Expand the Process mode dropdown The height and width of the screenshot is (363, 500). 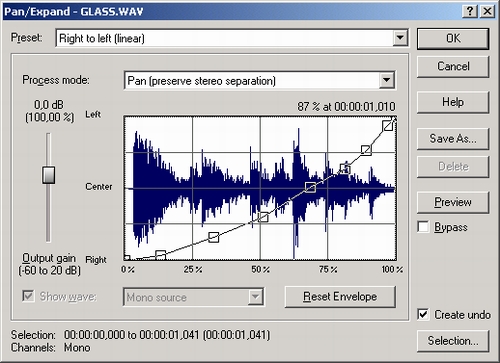[386, 80]
